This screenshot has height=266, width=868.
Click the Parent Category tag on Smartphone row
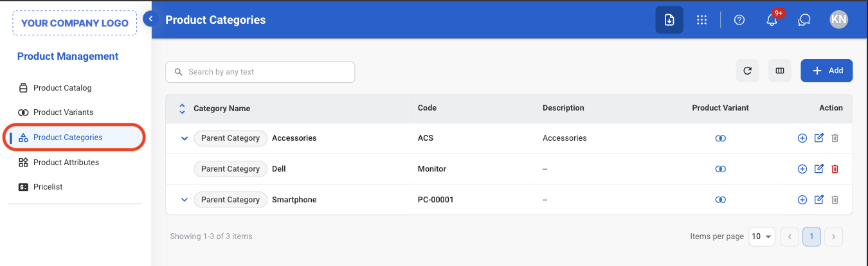pos(230,200)
